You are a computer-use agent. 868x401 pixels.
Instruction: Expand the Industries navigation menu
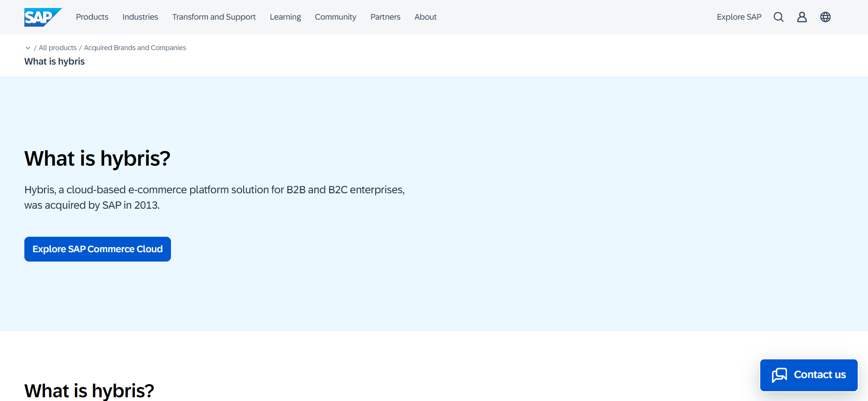(140, 17)
